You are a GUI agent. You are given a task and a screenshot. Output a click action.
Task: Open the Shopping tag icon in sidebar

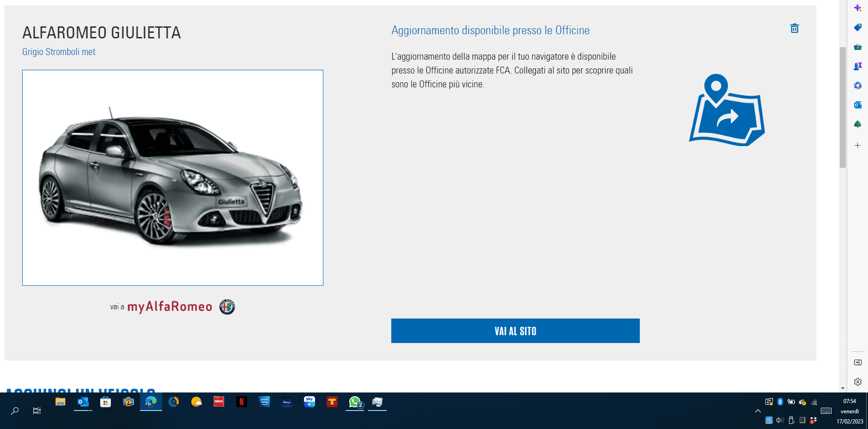tap(857, 27)
